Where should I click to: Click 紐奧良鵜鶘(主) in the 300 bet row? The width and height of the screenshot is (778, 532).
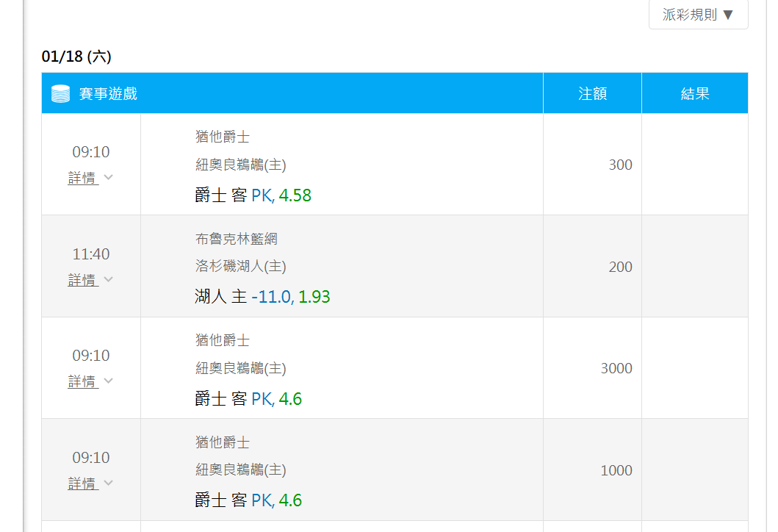coord(241,165)
